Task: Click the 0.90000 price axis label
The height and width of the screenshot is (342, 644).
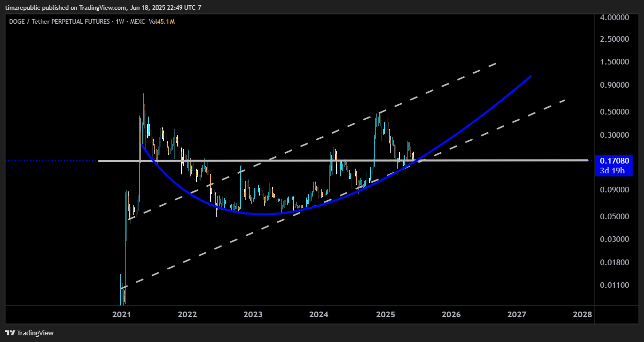Action: (x=615, y=85)
